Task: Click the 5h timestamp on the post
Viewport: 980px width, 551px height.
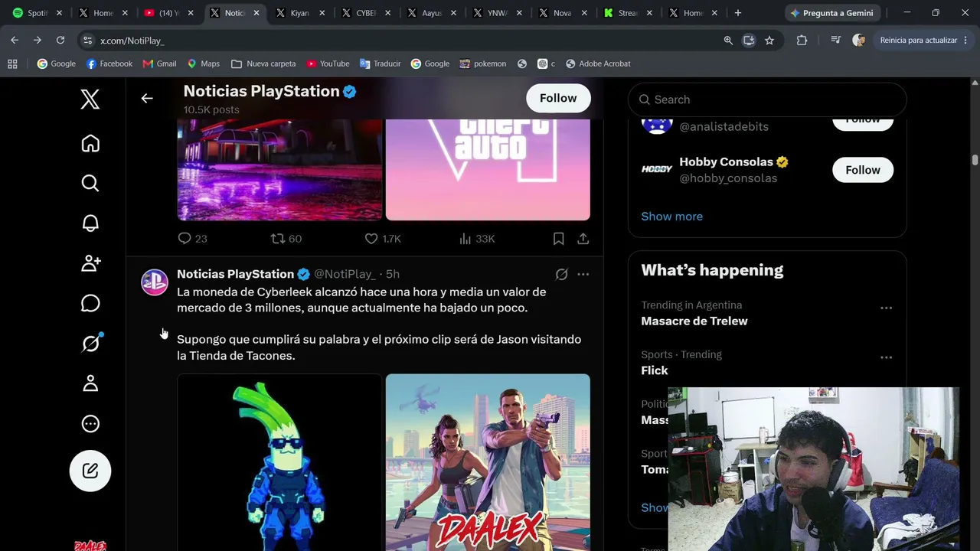Action: [x=393, y=274]
